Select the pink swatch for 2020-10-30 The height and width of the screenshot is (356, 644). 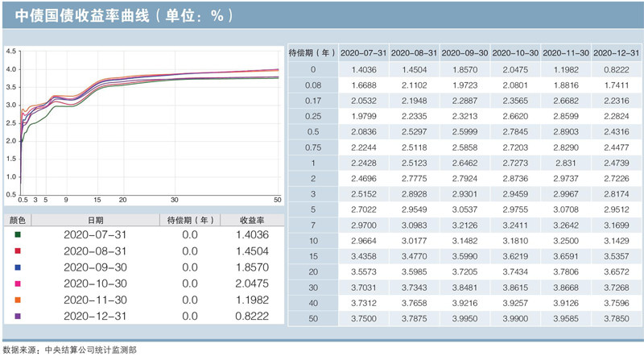[x=19, y=283]
